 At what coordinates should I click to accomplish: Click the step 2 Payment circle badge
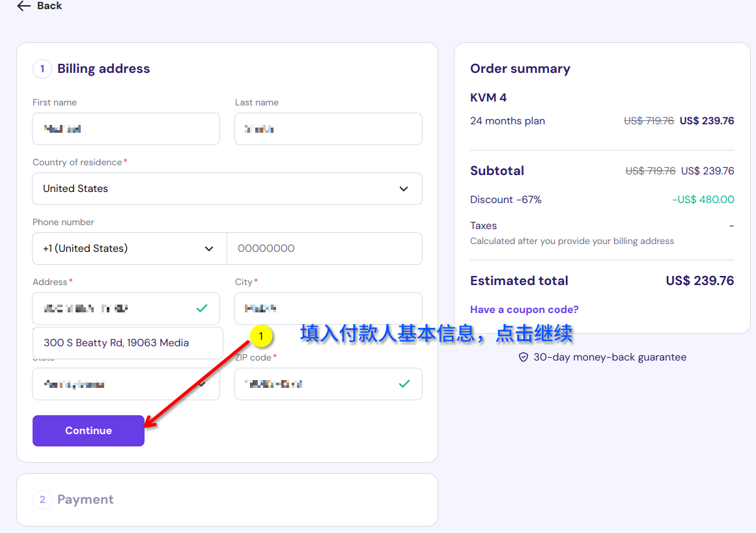(42, 500)
